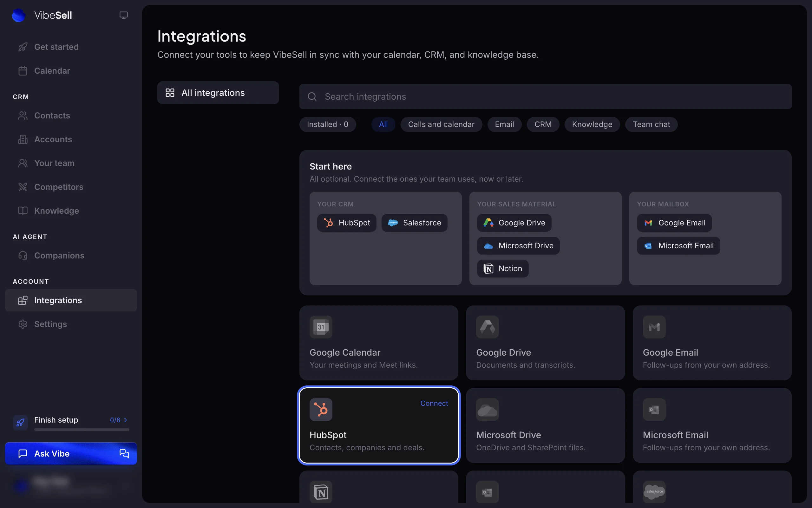Viewport: 812px width, 508px height.
Task: Click the Search integrations field
Action: (x=545, y=97)
